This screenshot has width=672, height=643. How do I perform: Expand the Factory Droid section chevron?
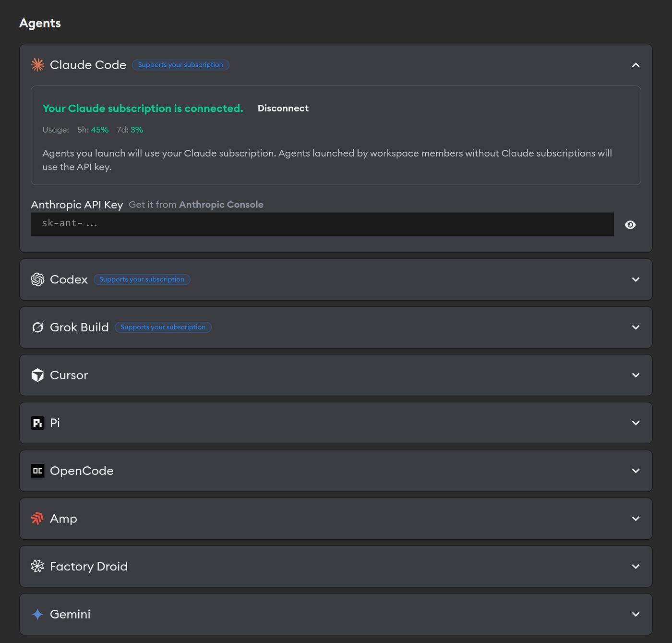(x=636, y=566)
